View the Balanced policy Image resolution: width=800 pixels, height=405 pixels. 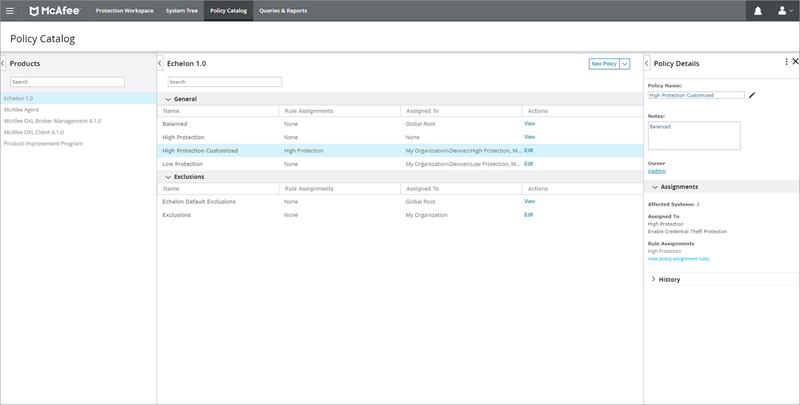[530, 123]
